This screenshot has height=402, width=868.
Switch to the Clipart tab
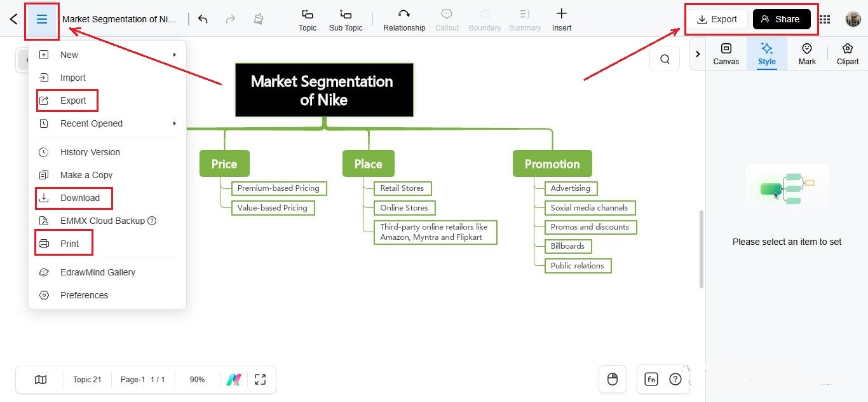[848, 54]
